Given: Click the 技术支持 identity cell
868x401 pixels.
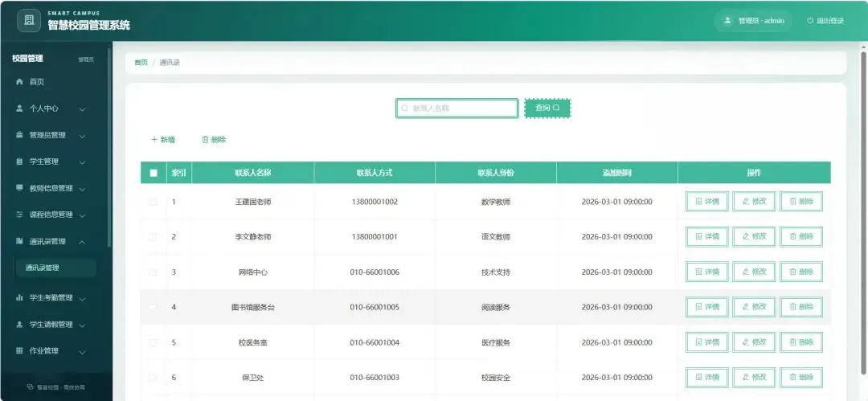Looking at the screenshot, I should [495, 272].
